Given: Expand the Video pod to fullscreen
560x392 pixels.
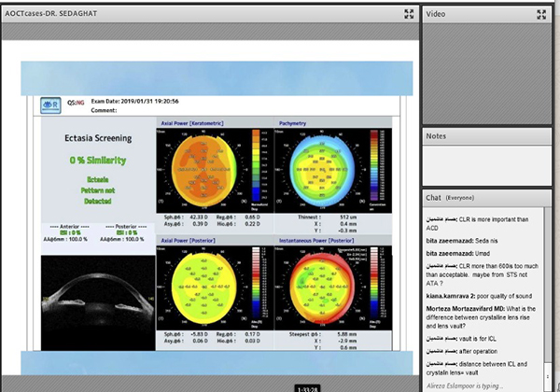Looking at the screenshot, I should click(x=541, y=14).
